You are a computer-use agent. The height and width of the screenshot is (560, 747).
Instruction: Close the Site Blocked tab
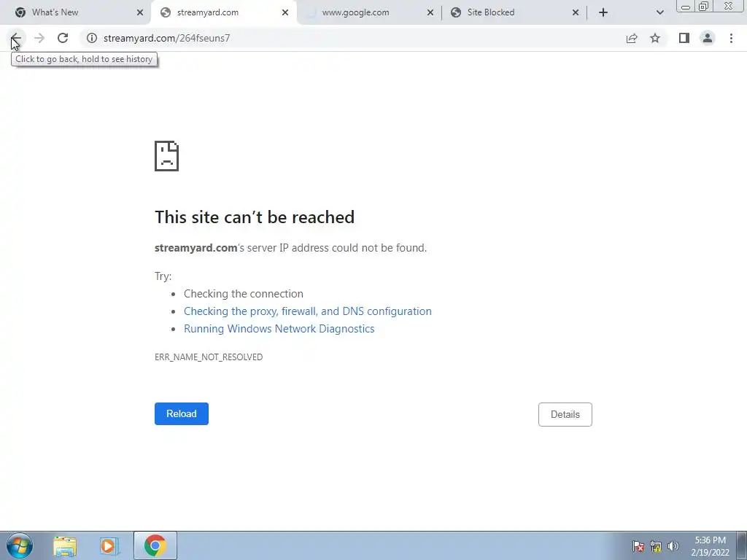tap(576, 12)
